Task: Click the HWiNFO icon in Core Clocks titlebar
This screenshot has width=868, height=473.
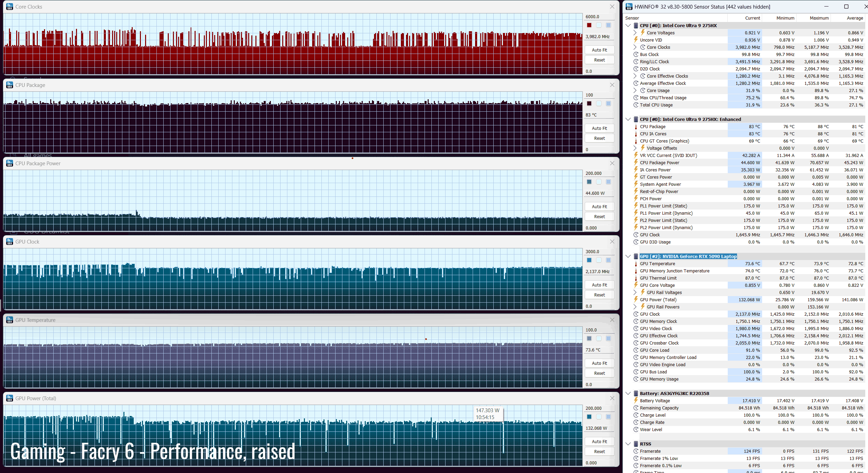Action: (10, 7)
